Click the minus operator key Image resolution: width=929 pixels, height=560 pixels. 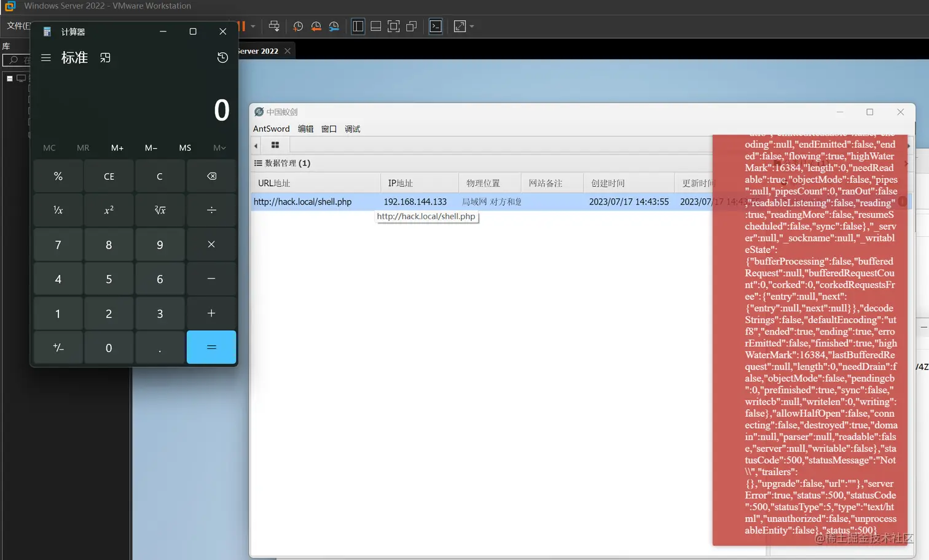211,279
